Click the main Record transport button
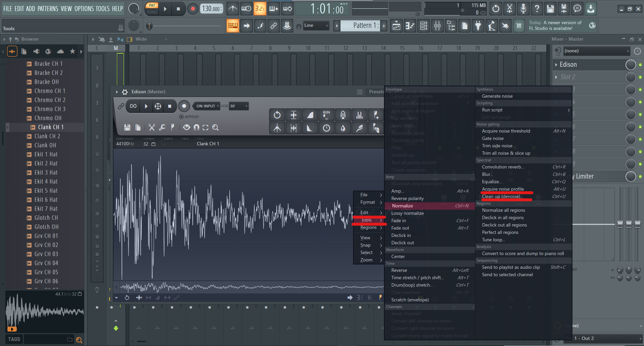This screenshot has width=644, height=346. [193, 9]
